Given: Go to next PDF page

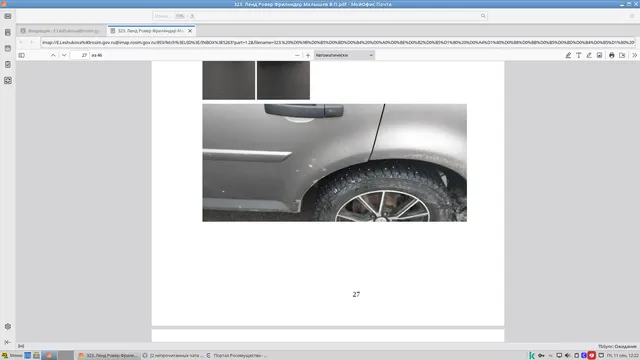Looking at the screenshot, I should pos(64,55).
